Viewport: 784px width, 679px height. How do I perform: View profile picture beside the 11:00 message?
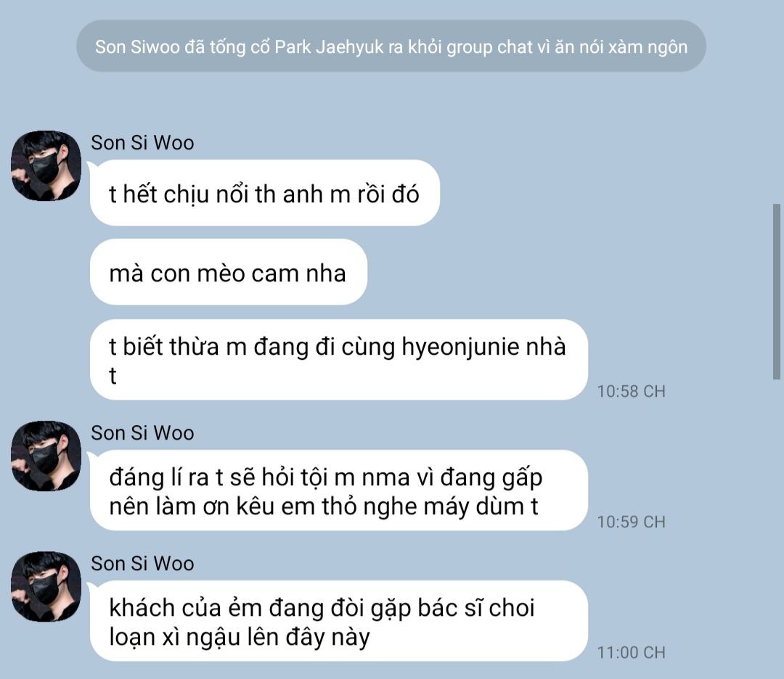[46, 587]
